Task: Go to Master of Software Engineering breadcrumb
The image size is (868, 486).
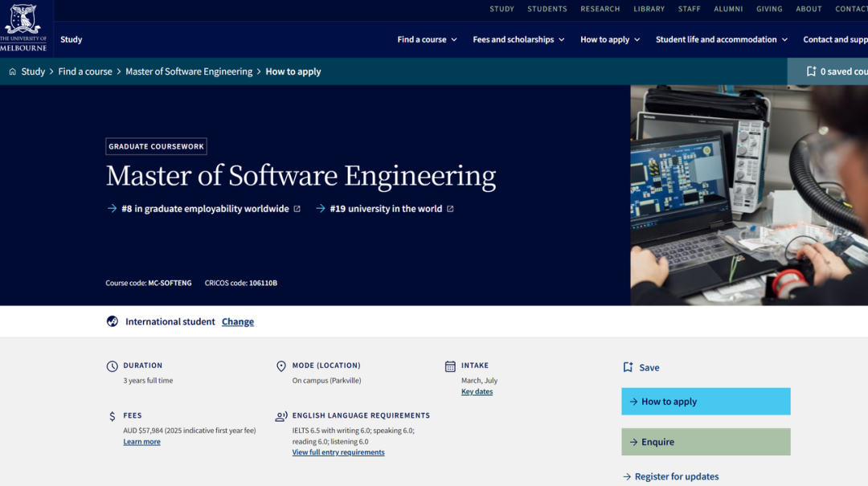Action: coord(189,71)
